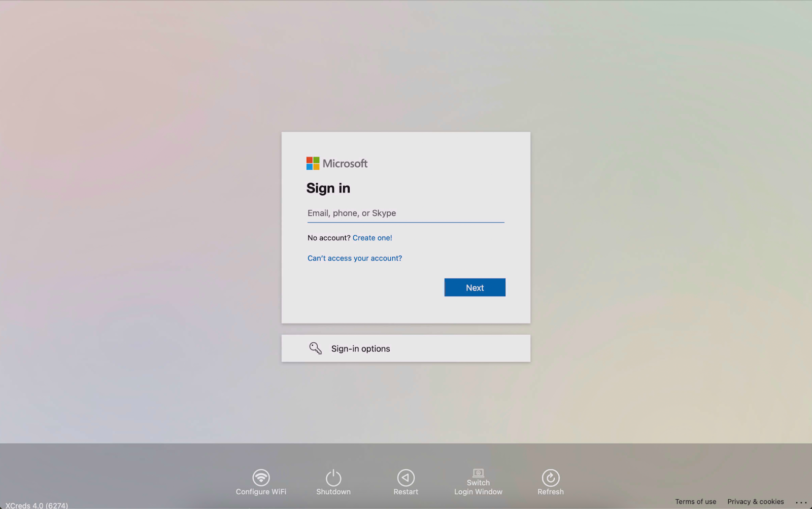
Task: Click the Restart icon
Action: pyautogui.click(x=406, y=478)
